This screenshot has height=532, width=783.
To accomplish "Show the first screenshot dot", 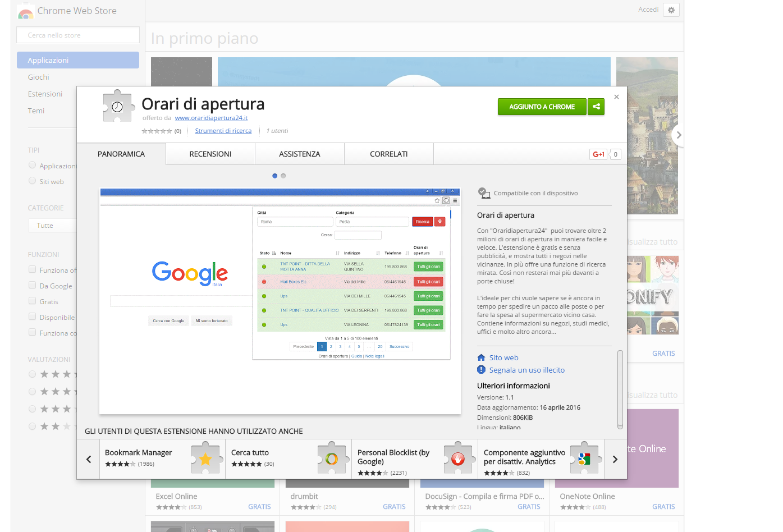I will click(274, 176).
